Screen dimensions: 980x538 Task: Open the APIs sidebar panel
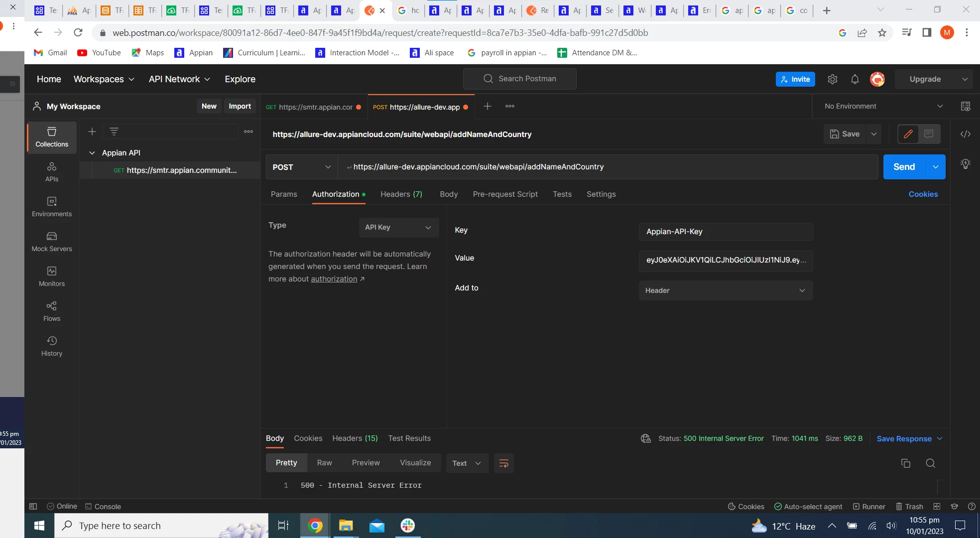click(x=52, y=172)
